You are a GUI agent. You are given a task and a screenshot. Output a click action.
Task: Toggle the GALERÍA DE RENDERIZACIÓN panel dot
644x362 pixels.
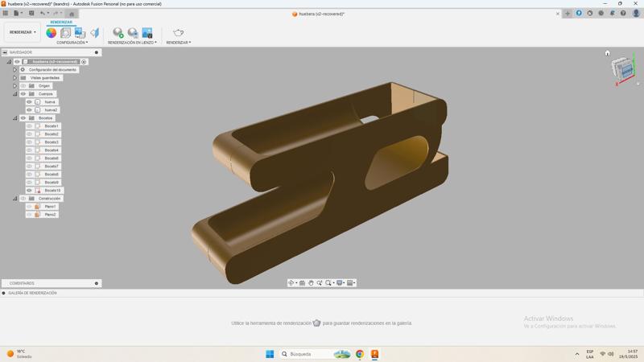click(4, 293)
